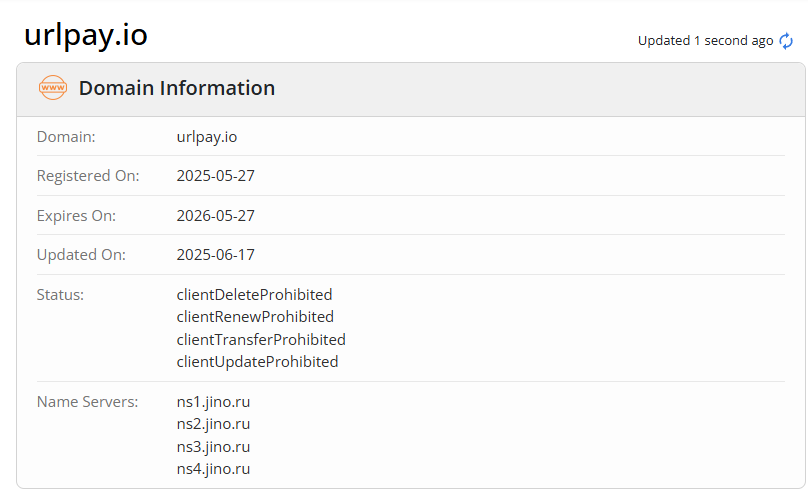808x491 pixels.
Task: Click the 'Status:' field label
Action: tap(60, 295)
